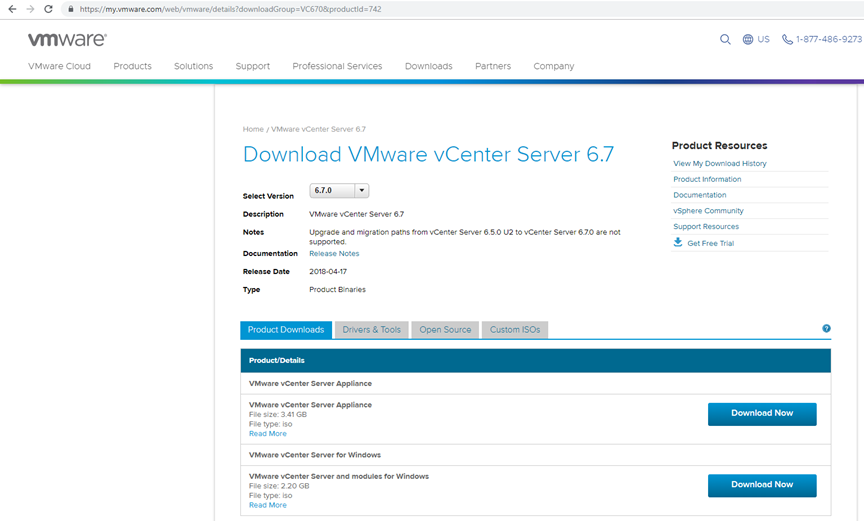
Task: Click the File size: 3.41 GB text
Action: [x=278, y=414]
